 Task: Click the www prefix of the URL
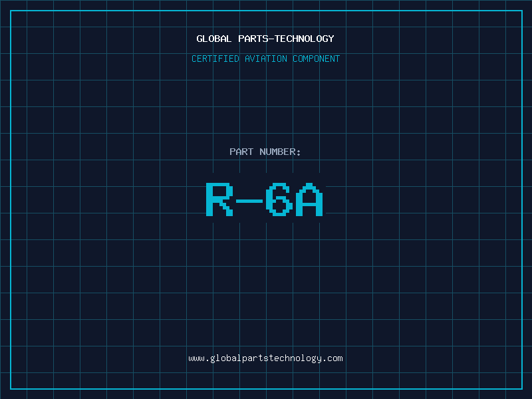[x=196, y=358]
